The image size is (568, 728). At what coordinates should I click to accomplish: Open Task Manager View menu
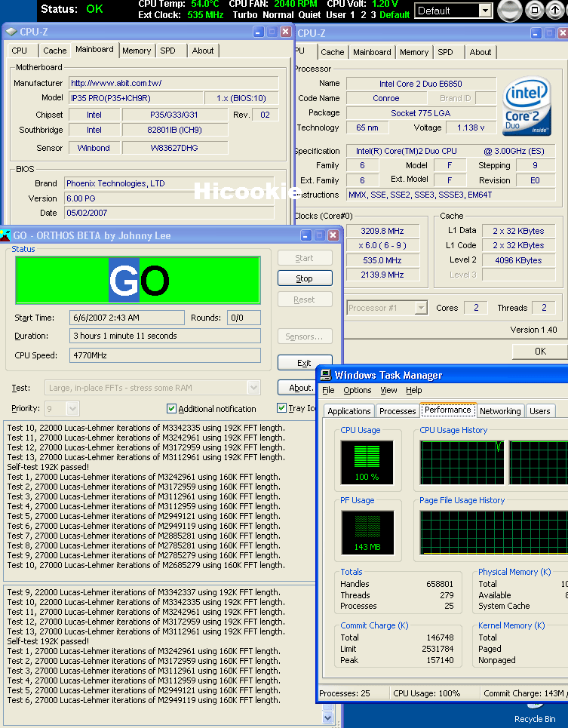(388, 390)
